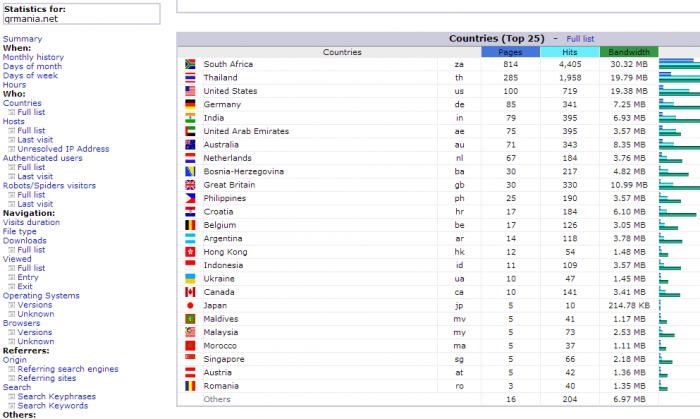
Task: Click the Bosnia-Herzegovina flag icon
Action: pos(190,171)
